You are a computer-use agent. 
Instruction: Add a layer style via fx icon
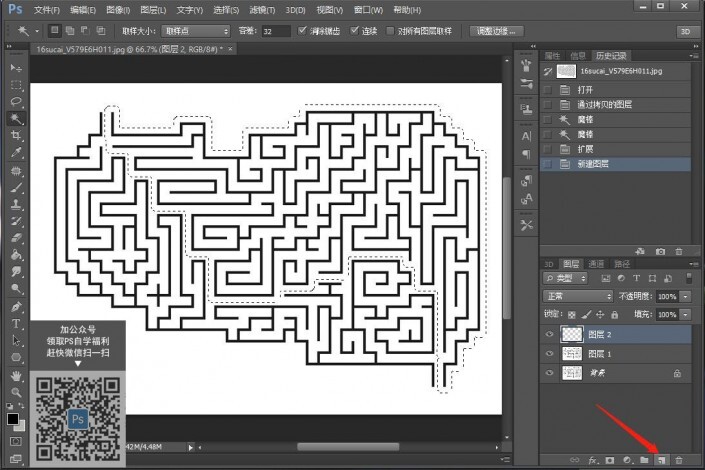coord(591,459)
